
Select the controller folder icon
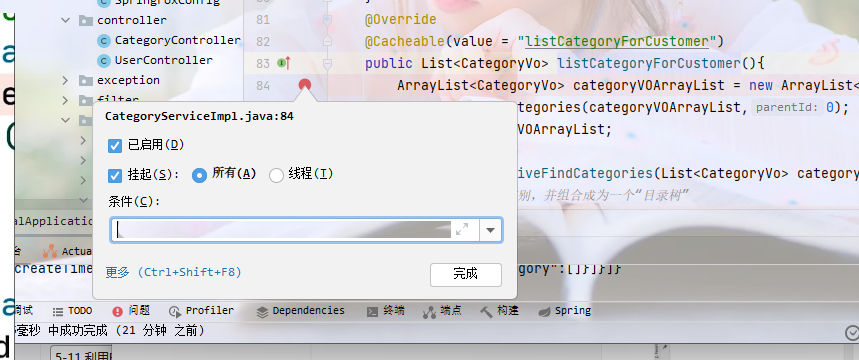85,21
